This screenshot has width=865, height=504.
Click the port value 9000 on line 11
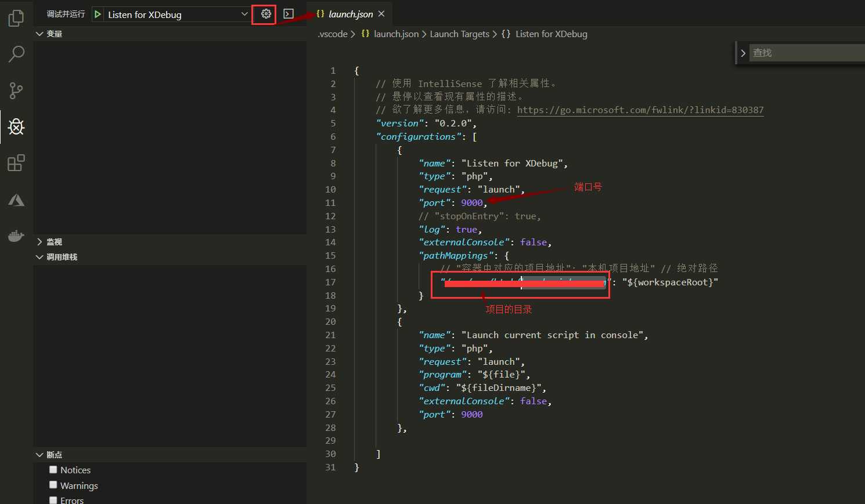tap(472, 203)
